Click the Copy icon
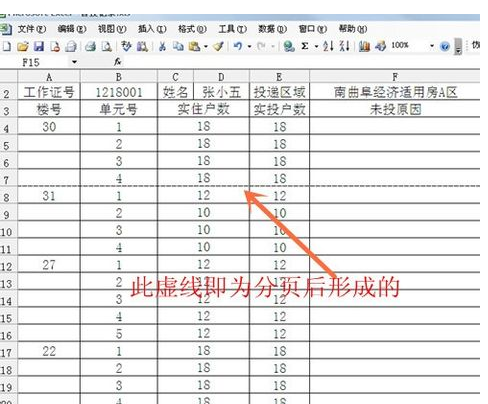Screen dimensions: 488x404 (x=178, y=46)
